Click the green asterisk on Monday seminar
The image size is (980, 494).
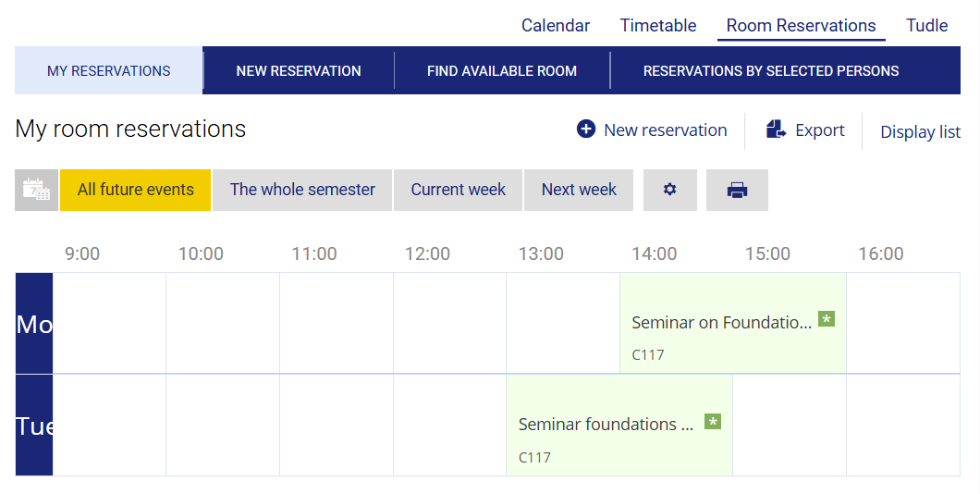tap(827, 319)
